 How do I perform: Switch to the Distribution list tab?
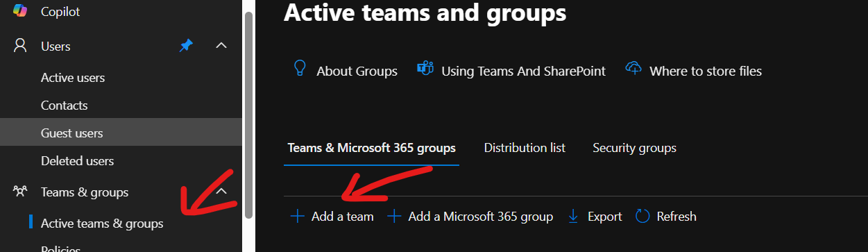pyautogui.click(x=525, y=148)
